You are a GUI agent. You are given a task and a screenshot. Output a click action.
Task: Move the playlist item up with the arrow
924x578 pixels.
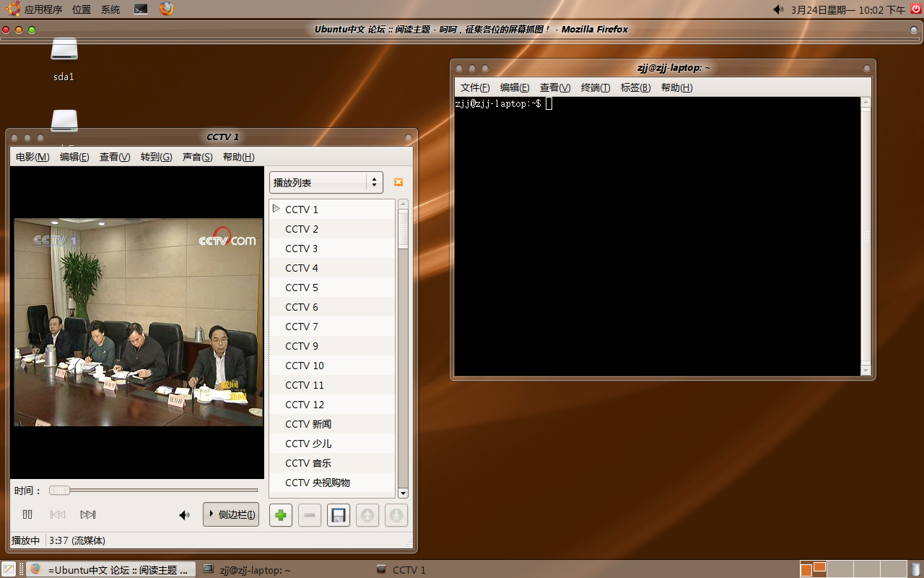tap(367, 515)
